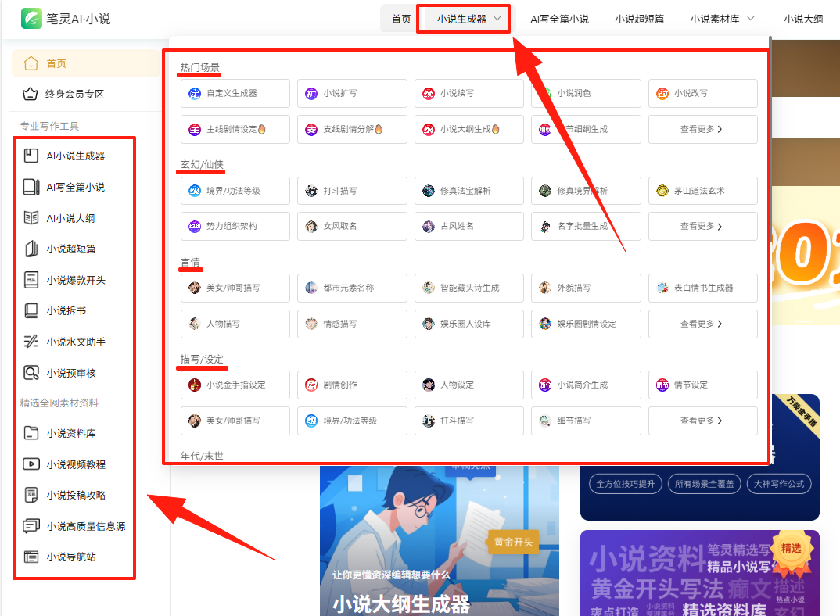The image size is (840, 616).
Task: Click 查看更多 under 玄幻/仙侠
Action: click(703, 226)
